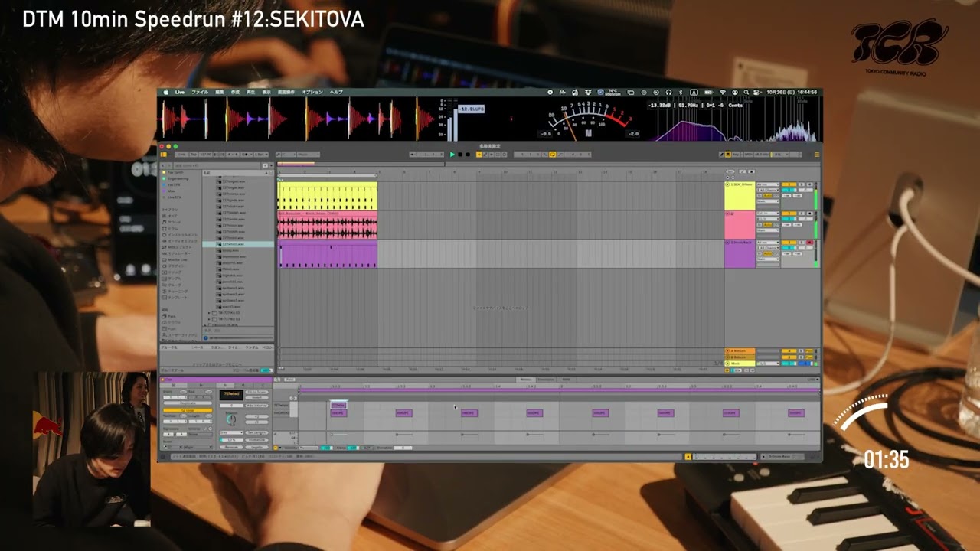This screenshot has width=980, height=551.
Task: Adjust the cyan track 1 volume slider
Action: point(789,190)
